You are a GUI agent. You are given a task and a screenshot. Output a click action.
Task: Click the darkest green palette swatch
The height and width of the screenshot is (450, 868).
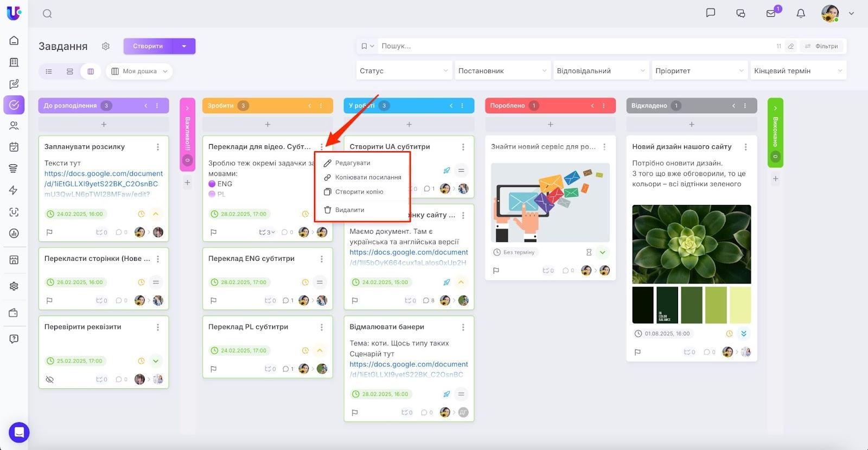tap(643, 305)
